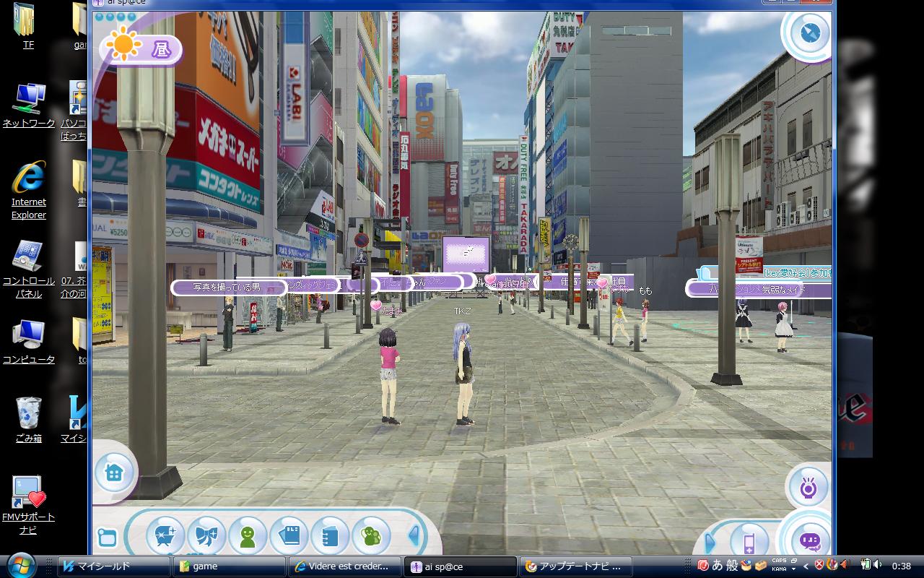
Task: Open the home (my room) bubble icon
Action: (x=113, y=473)
